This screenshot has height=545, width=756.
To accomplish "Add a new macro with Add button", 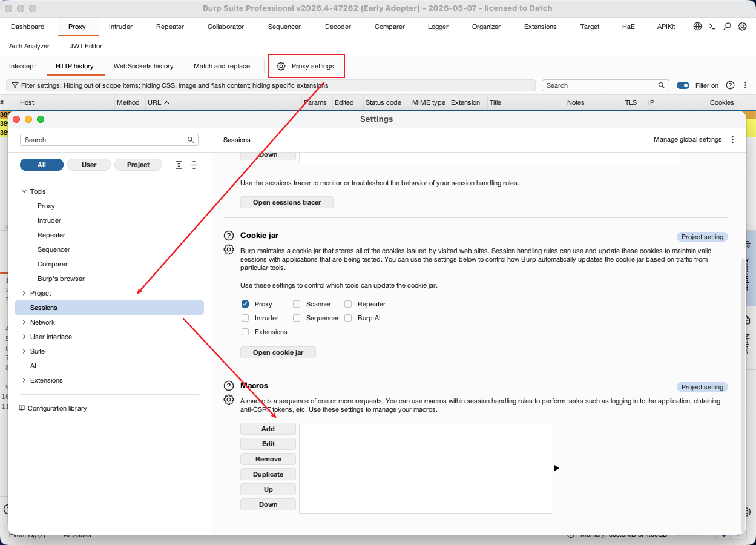I will point(268,429).
